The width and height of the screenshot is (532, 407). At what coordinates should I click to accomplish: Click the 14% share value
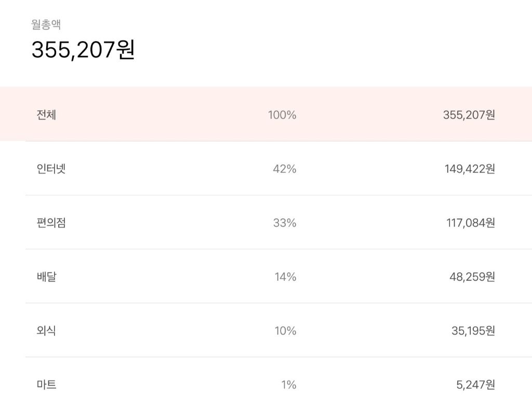pyautogui.click(x=285, y=277)
